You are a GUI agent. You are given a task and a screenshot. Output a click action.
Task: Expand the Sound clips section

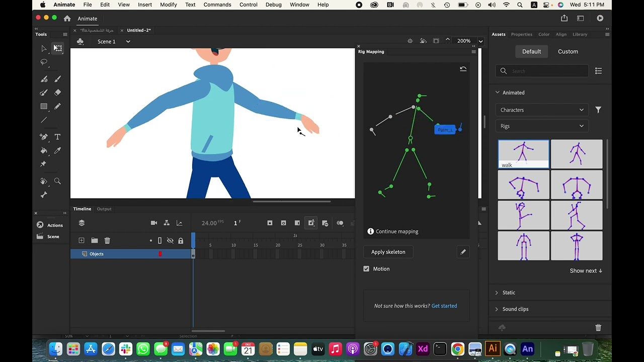(497, 309)
